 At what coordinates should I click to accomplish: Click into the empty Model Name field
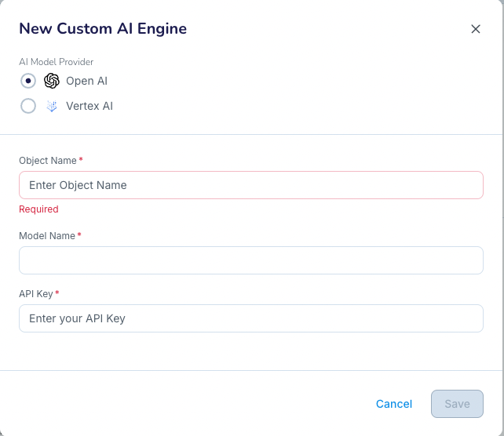pyautogui.click(x=250, y=260)
